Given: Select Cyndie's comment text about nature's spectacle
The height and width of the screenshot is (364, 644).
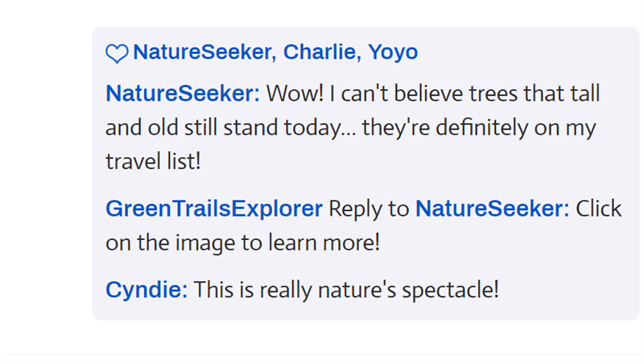Looking at the screenshot, I should 346,289.
